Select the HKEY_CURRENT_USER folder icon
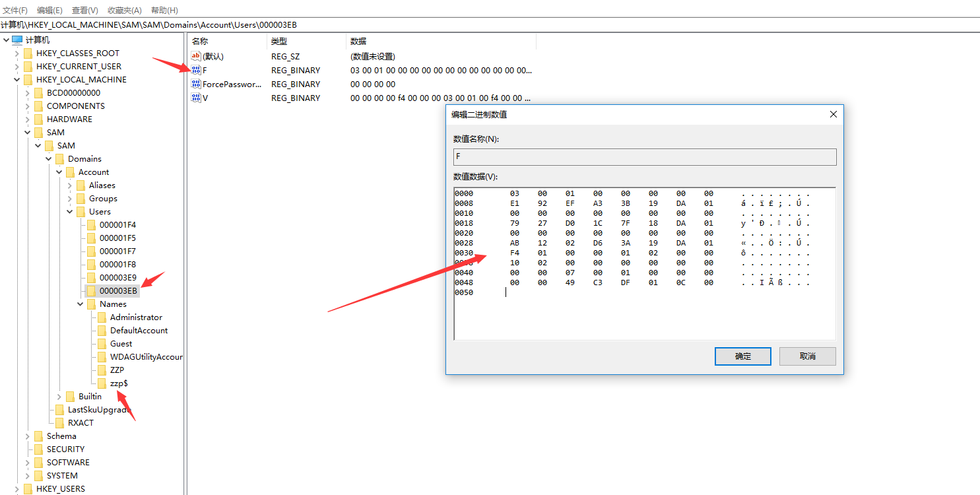The width and height of the screenshot is (980, 495). tap(28, 66)
